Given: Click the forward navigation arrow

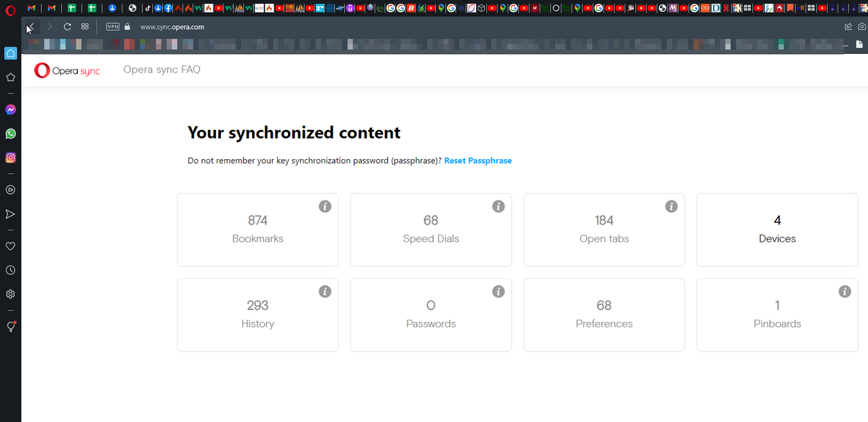Looking at the screenshot, I should [x=49, y=27].
